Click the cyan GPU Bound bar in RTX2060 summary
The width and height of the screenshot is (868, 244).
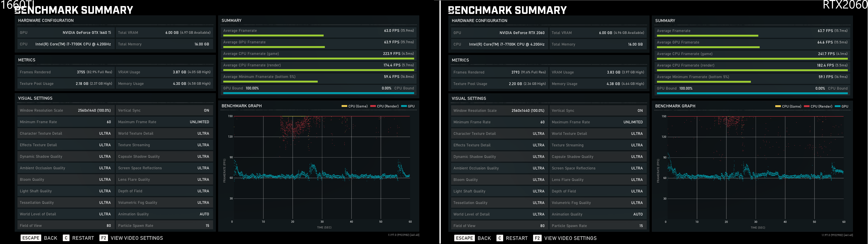coord(752,93)
